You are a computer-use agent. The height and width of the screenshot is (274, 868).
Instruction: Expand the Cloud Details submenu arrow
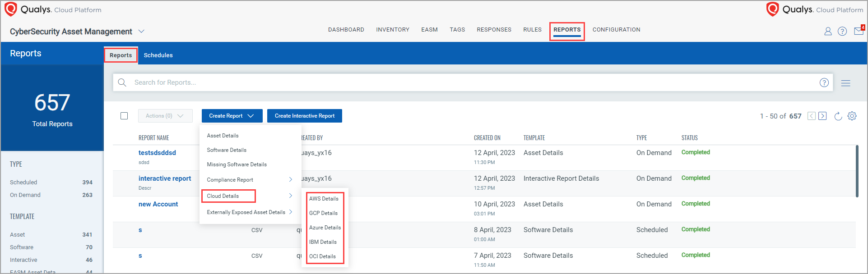(x=291, y=196)
